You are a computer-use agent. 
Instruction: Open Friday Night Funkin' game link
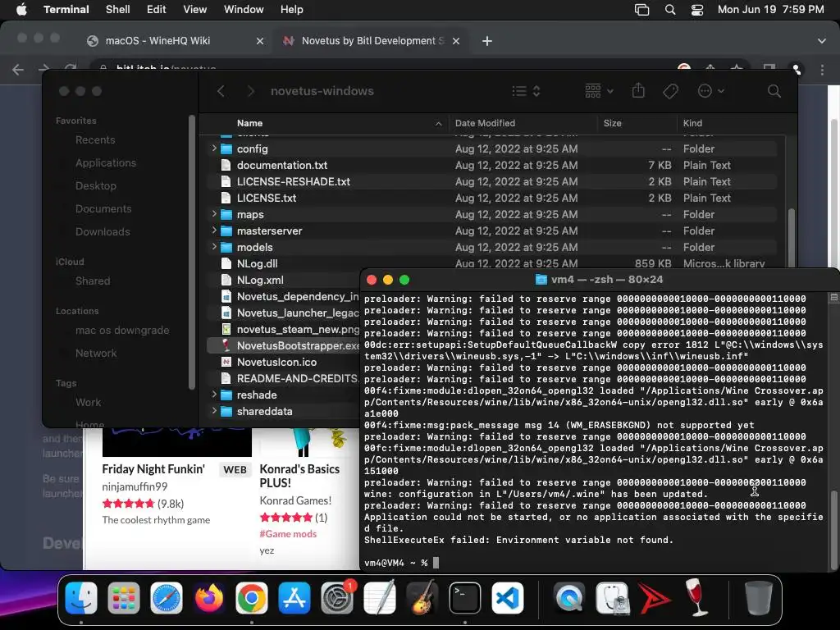(153, 468)
